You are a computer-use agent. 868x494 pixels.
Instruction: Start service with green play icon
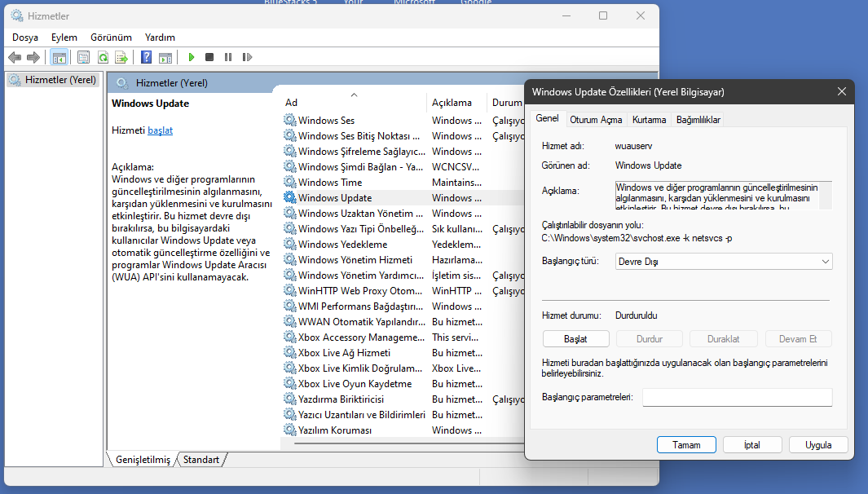pos(192,57)
